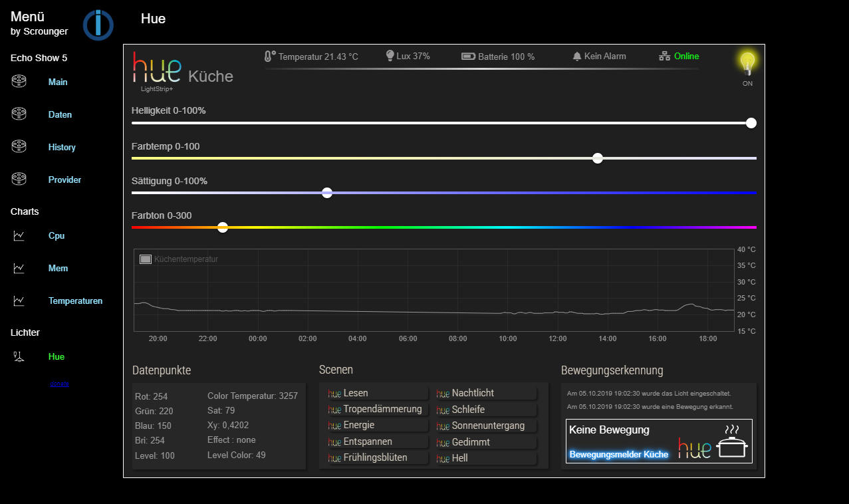Open the Temperaturen chart page
Viewport: 849px width, 504px height.
click(x=75, y=301)
